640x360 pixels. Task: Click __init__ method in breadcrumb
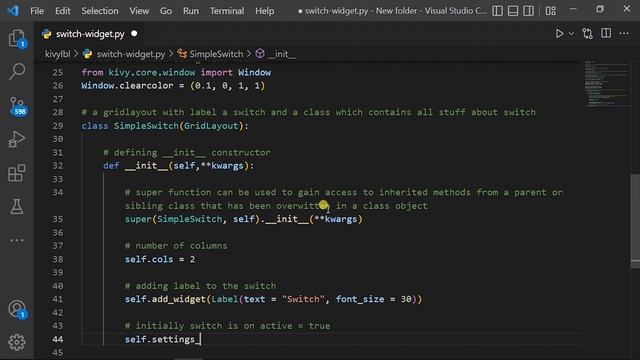pos(282,54)
